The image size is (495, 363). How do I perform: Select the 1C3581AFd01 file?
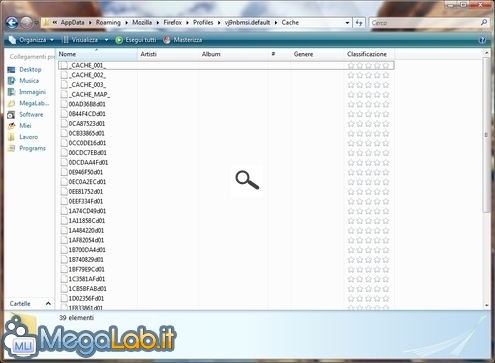(x=87, y=279)
